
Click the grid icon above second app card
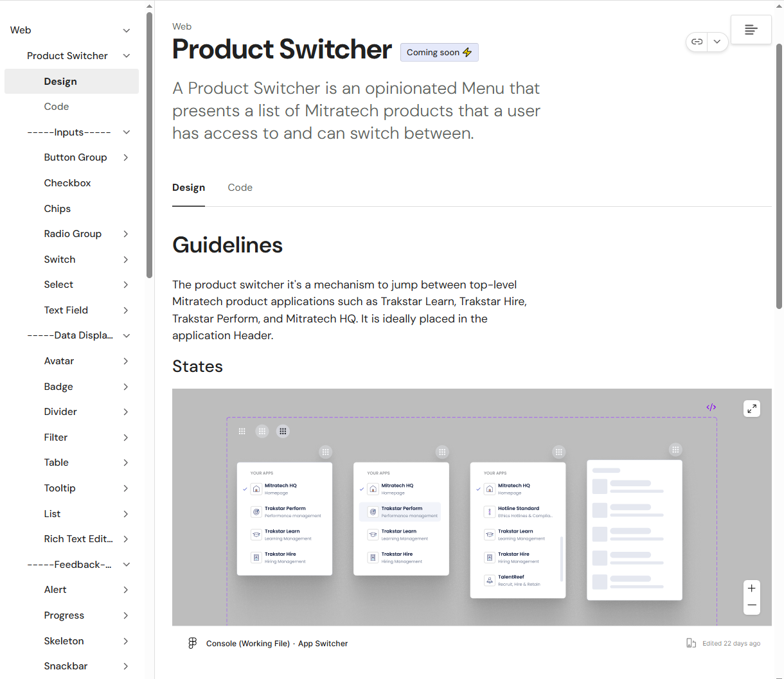click(442, 452)
